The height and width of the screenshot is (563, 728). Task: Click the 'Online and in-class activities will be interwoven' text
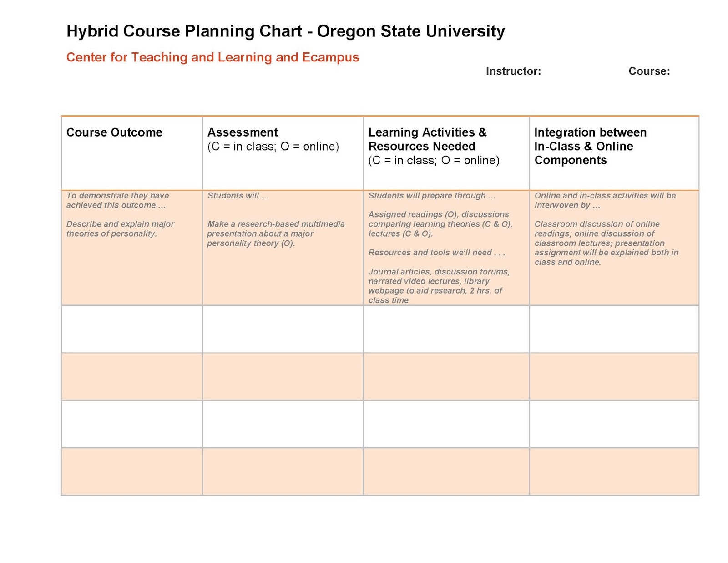(605, 200)
